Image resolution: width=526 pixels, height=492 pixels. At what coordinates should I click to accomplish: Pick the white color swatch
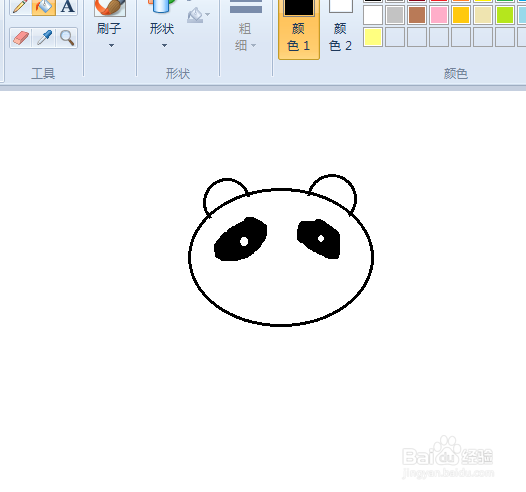(373, 15)
